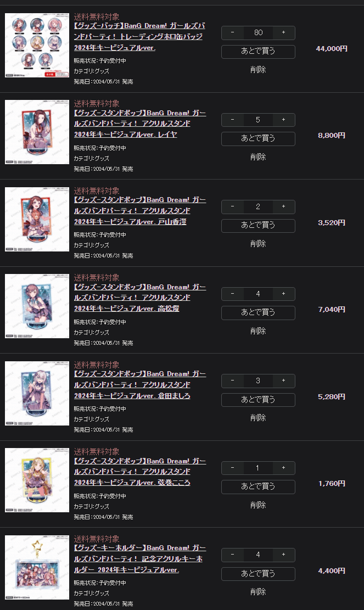Open the acrylic key holder product title link

139,558
